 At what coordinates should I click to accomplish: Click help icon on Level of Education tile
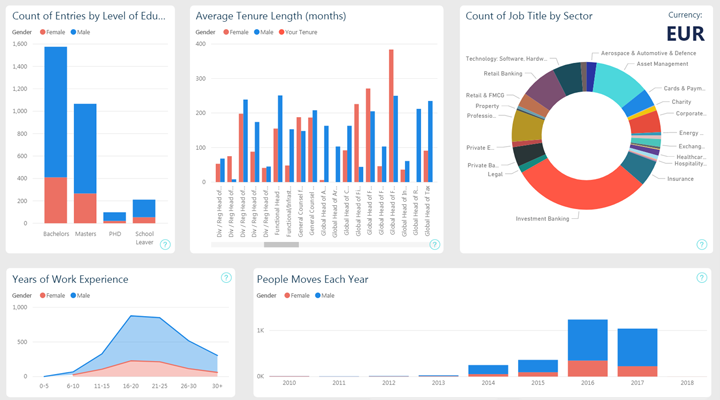click(166, 244)
